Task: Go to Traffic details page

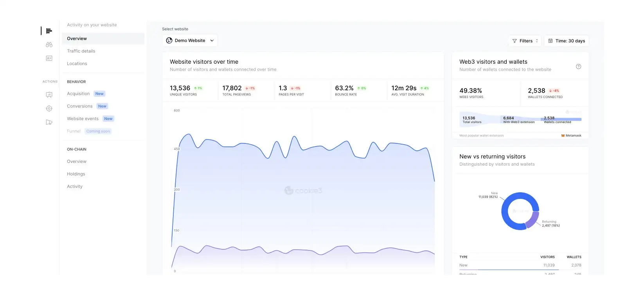Action: [81, 51]
